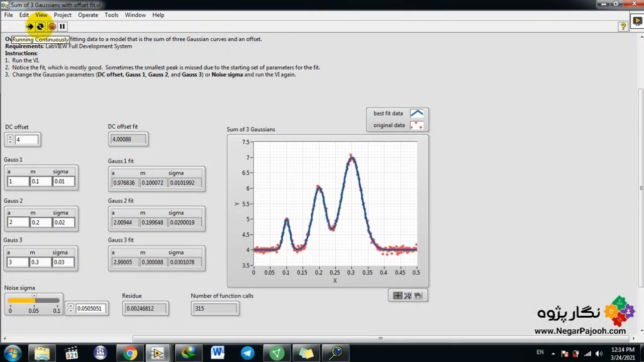Open the Operate menu
The height and width of the screenshot is (362, 644).
(88, 15)
